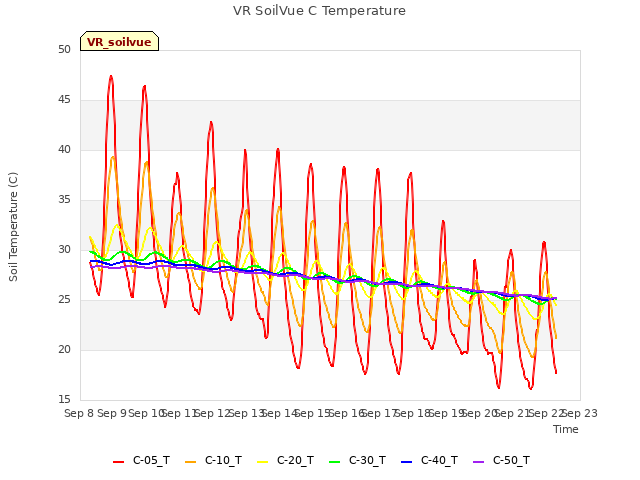Click the orange C-10_T legend swatch
The image size is (640, 480).
pos(190,462)
